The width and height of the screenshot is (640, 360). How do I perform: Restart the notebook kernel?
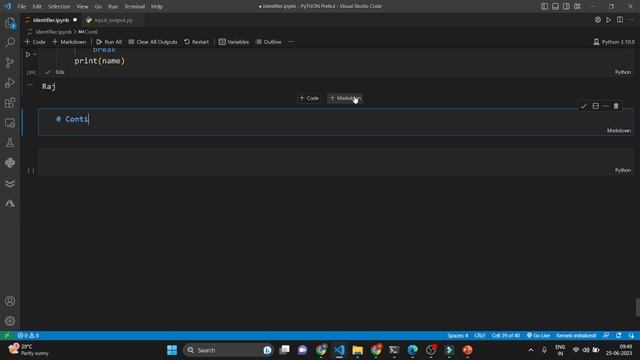[196, 42]
